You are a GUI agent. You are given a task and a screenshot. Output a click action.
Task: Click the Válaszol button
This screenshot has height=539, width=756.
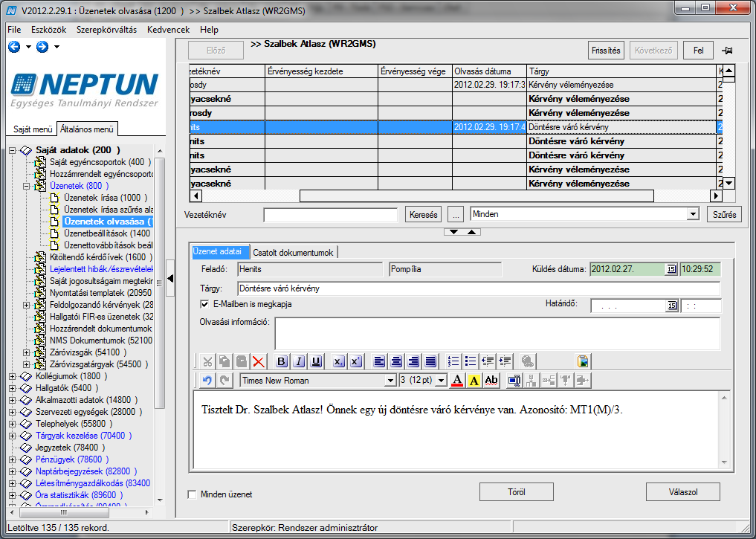683,491
